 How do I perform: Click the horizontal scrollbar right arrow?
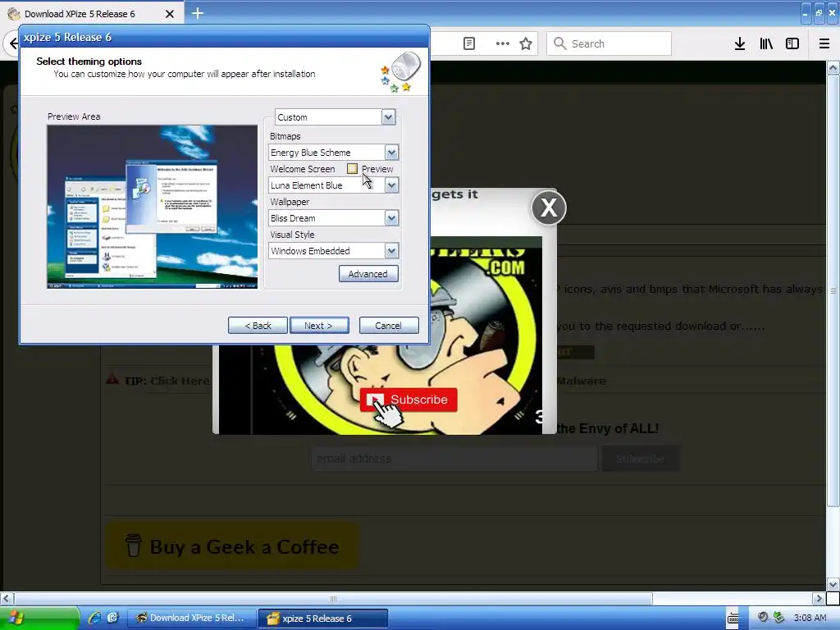pyautogui.click(x=819, y=598)
